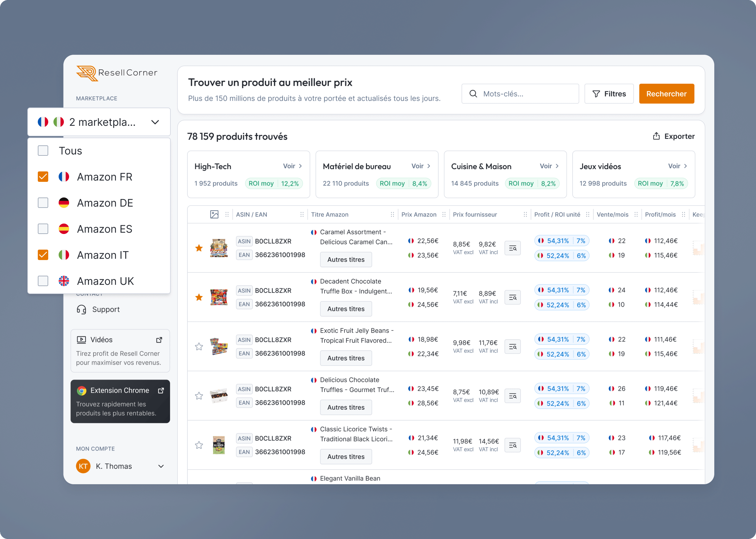Unfavorite the Caramel Assortment star

[199, 248]
